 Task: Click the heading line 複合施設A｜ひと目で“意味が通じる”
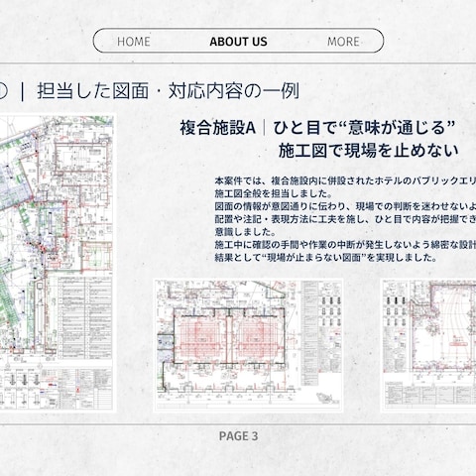(317, 128)
